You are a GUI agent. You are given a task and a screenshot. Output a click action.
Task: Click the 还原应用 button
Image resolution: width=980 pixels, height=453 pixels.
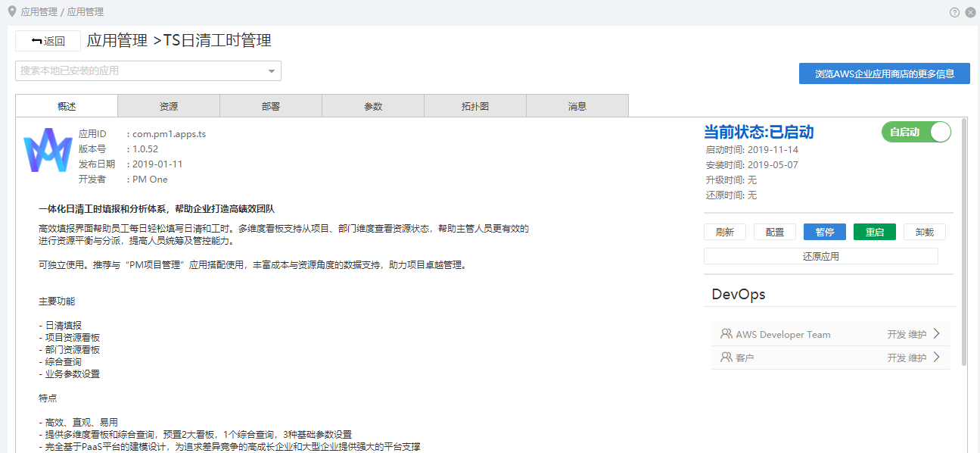pyautogui.click(x=820, y=256)
